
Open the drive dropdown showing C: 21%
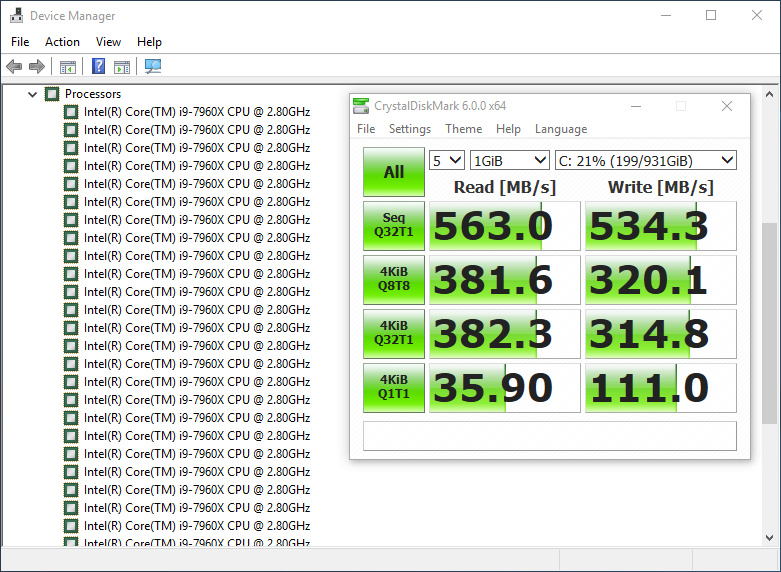click(646, 160)
